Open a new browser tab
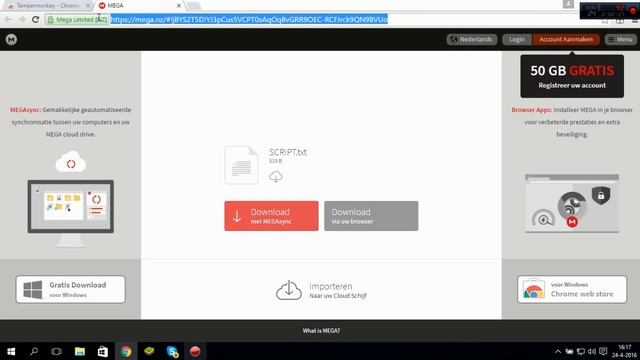This screenshot has width=640, height=360. click(194, 6)
